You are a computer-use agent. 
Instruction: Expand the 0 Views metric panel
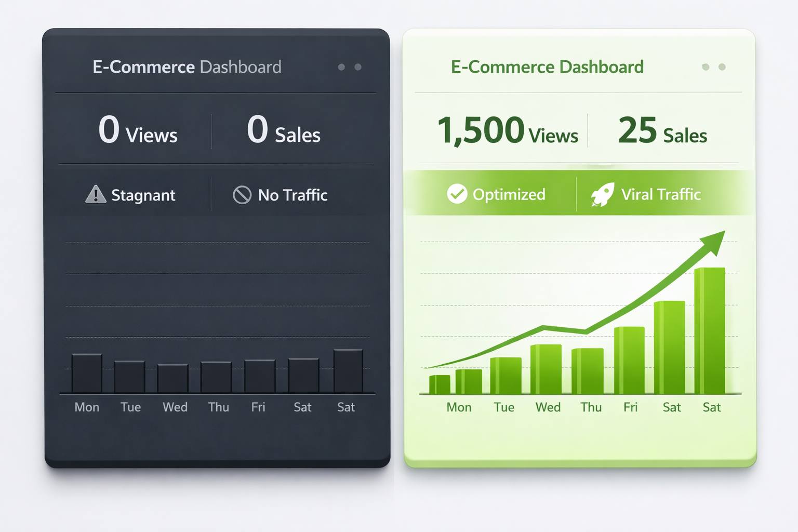pos(138,131)
